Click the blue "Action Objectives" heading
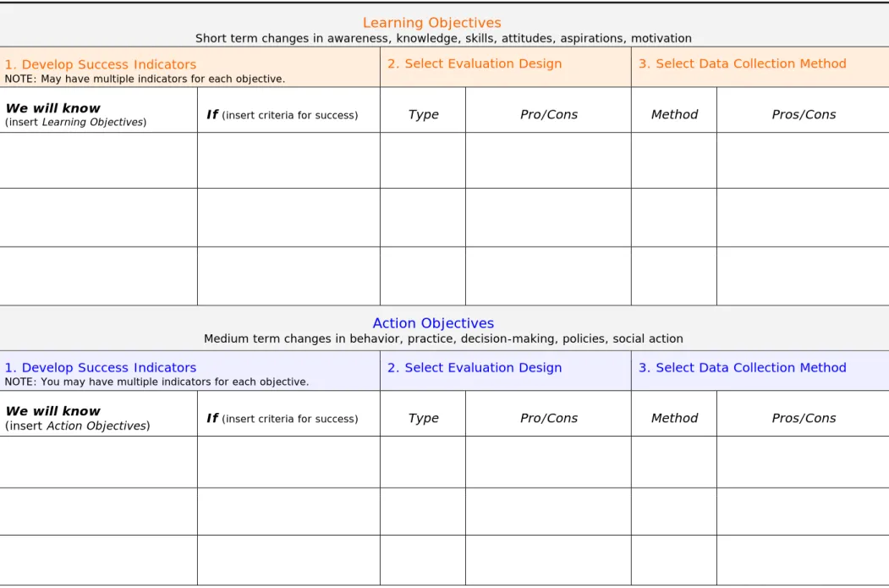889x588 pixels. [433, 323]
